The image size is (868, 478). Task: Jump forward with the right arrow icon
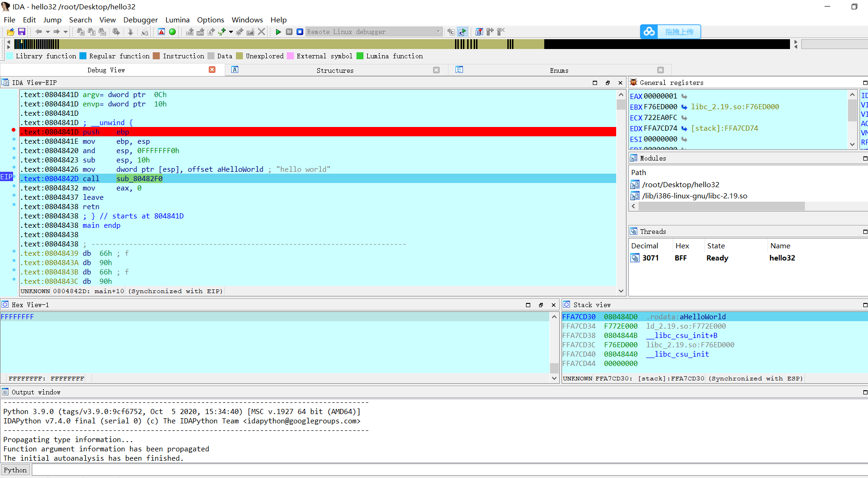[57, 32]
